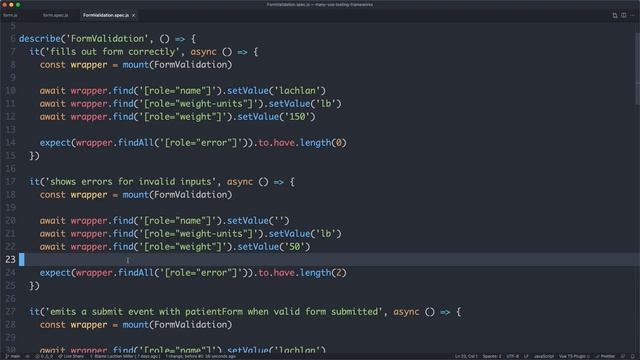Viewport: 640px width, 360px height.
Task: Click describe keyword on line 6
Action: tap(40, 39)
